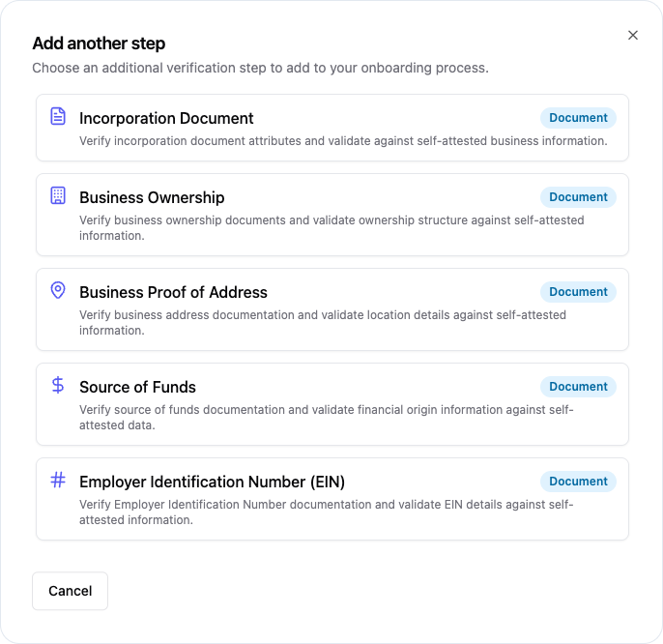The height and width of the screenshot is (644, 663).
Task: Click the Document badge on Incorporation Document
Action: click(x=578, y=118)
